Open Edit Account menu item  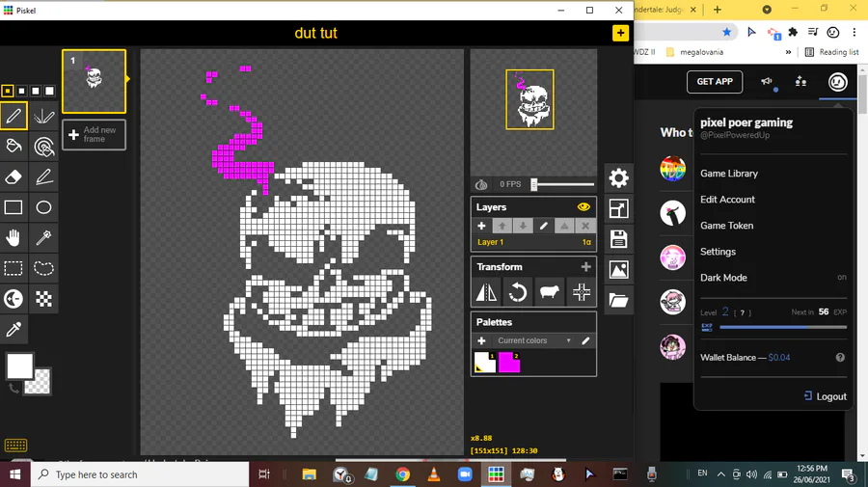(727, 200)
